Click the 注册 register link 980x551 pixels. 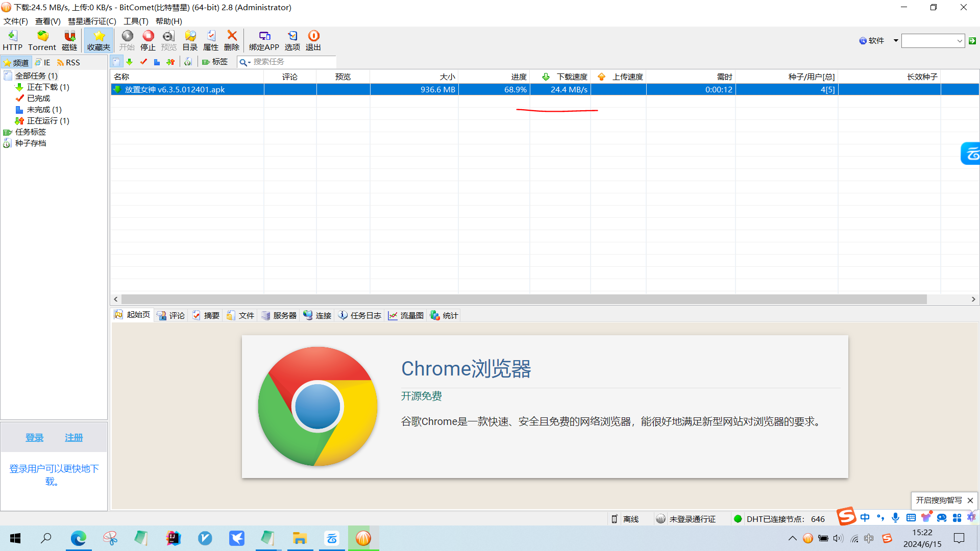coord(73,437)
